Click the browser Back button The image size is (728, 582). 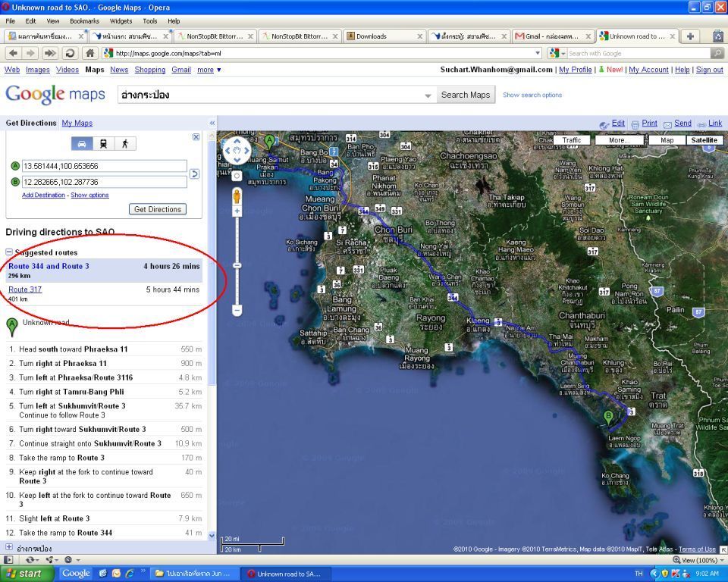tap(13, 53)
